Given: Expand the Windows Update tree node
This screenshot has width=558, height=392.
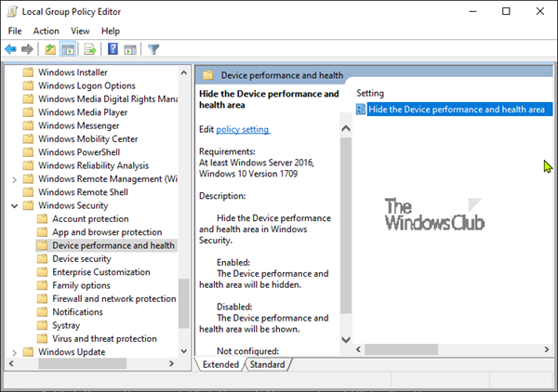Looking at the screenshot, I should coord(15,352).
